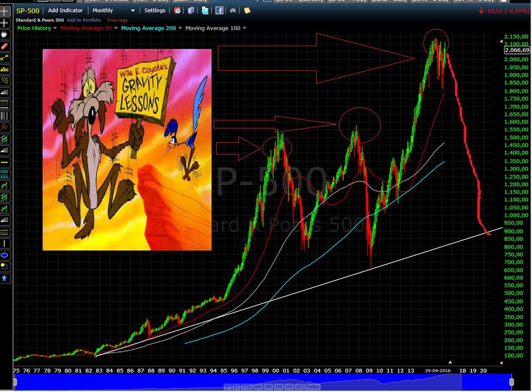This screenshot has width=532, height=392.
Task: Set range to 3M
Action: click(x=268, y=387)
